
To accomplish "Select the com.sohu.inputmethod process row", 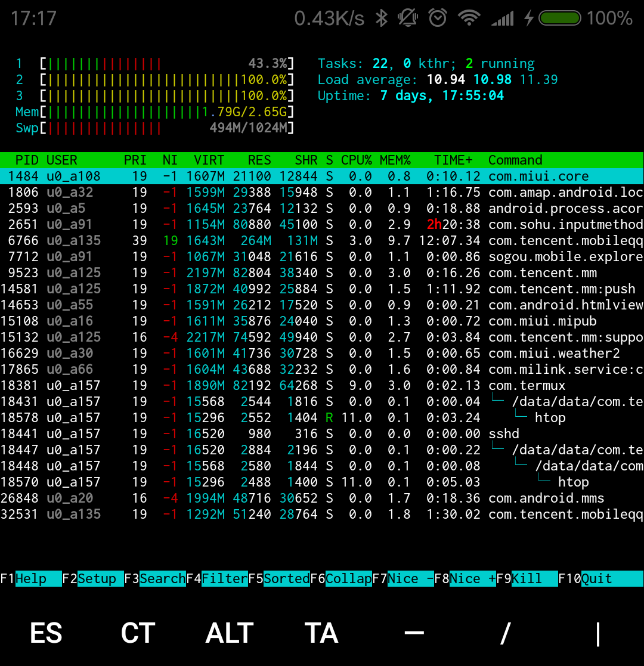I will click(x=322, y=225).
